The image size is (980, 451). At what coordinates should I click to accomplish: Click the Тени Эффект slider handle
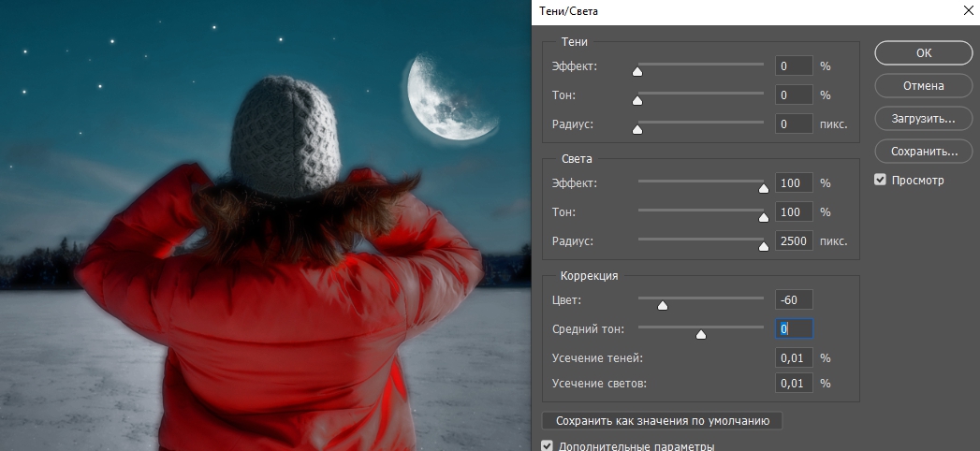(x=638, y=71)
